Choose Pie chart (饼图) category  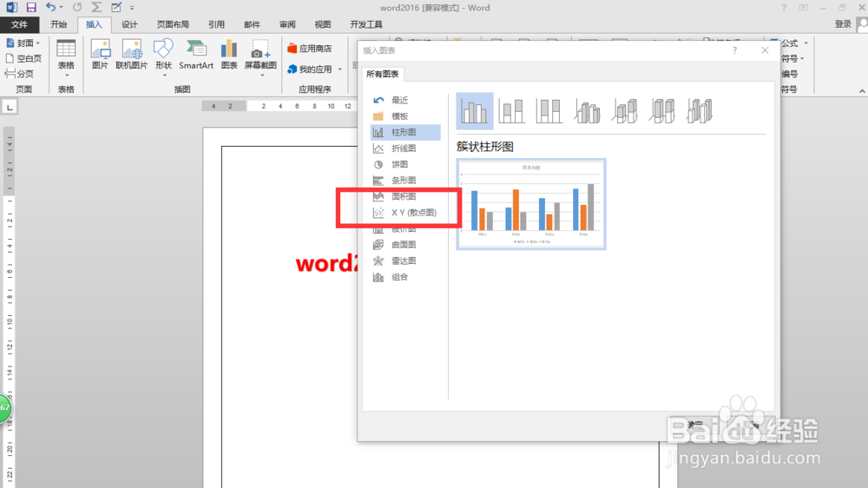(405, 164)
